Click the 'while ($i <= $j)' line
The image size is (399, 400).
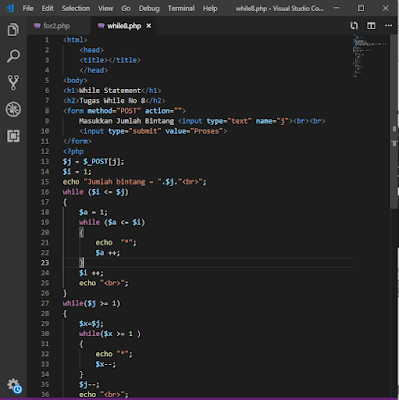[x=95, y=192]
